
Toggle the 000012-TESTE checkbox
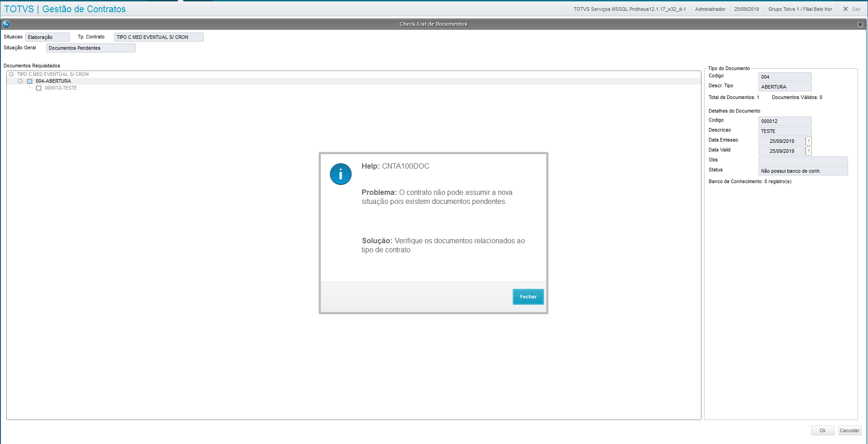point(38,88)
